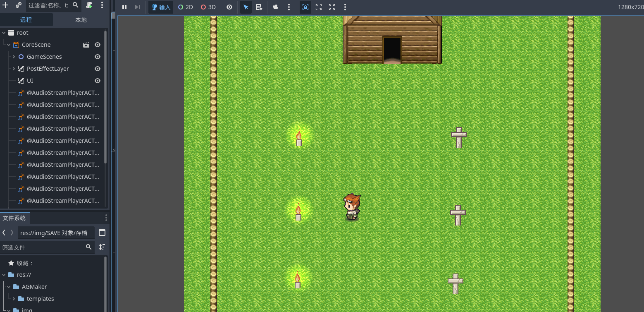Toggle 2D node selection mode
This screenshot has height=312, width=644.
point(186,7)
